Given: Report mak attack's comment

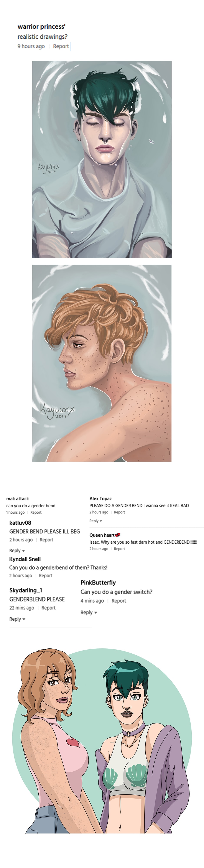Looking at the screenshot, I should point(36,513).
